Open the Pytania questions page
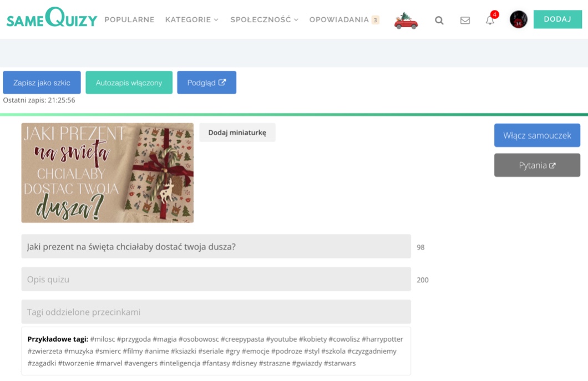This screenshot has width=588, height=381. pos(537,165)
